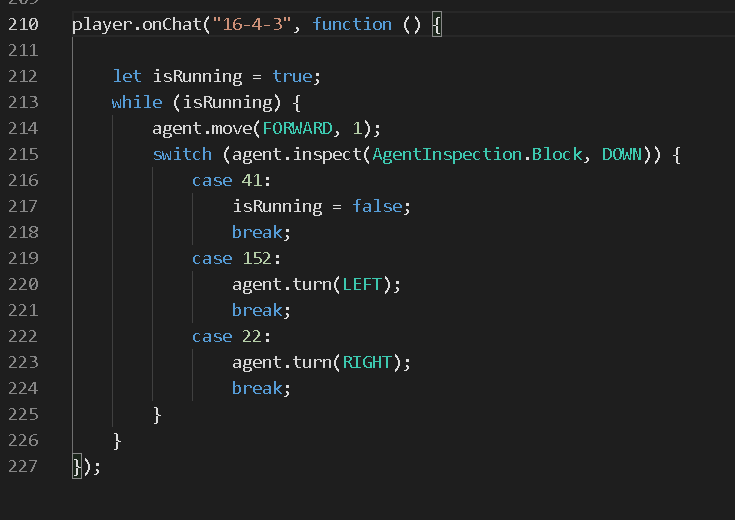Viewport: 735px width, 520px height.
Task: Click the highlighted opening brace on line 210
Action: point(436,24)
